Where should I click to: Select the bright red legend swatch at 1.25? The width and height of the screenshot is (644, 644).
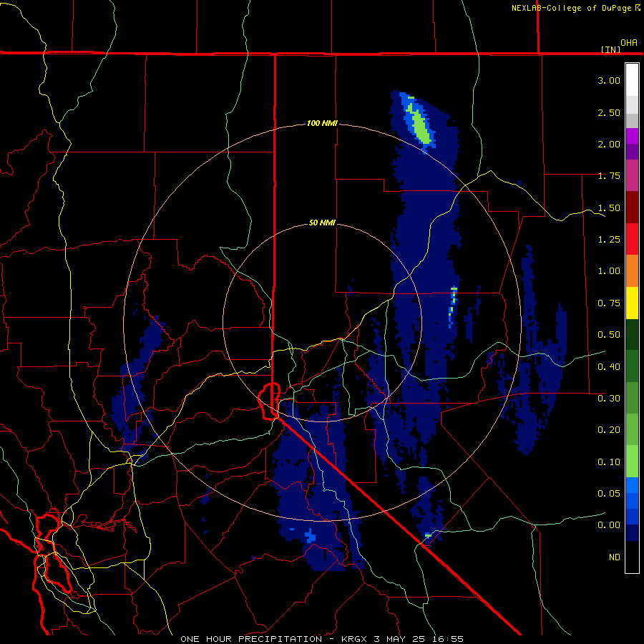tap(632, 239)
